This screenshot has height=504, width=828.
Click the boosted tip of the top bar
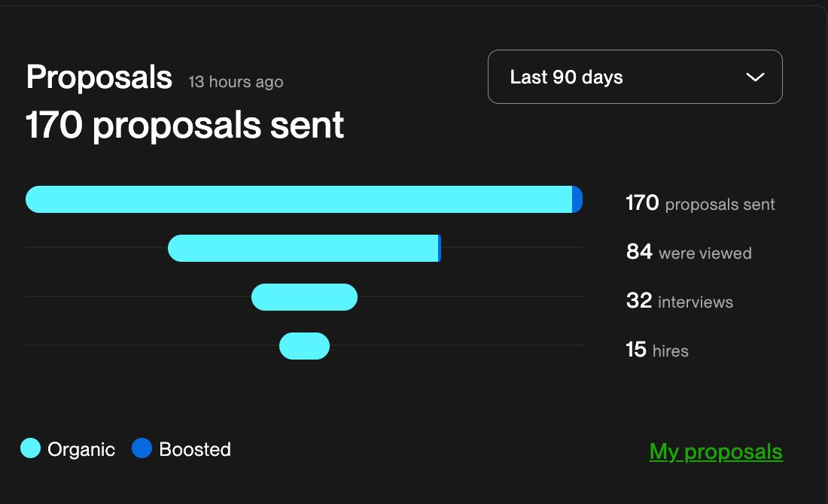(x=578, y=199)
